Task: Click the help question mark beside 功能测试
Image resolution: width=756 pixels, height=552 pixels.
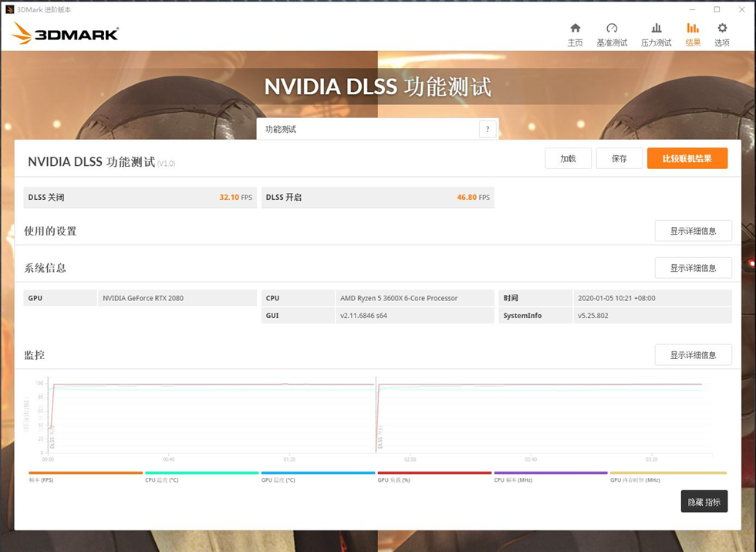Action: [488, 129]
